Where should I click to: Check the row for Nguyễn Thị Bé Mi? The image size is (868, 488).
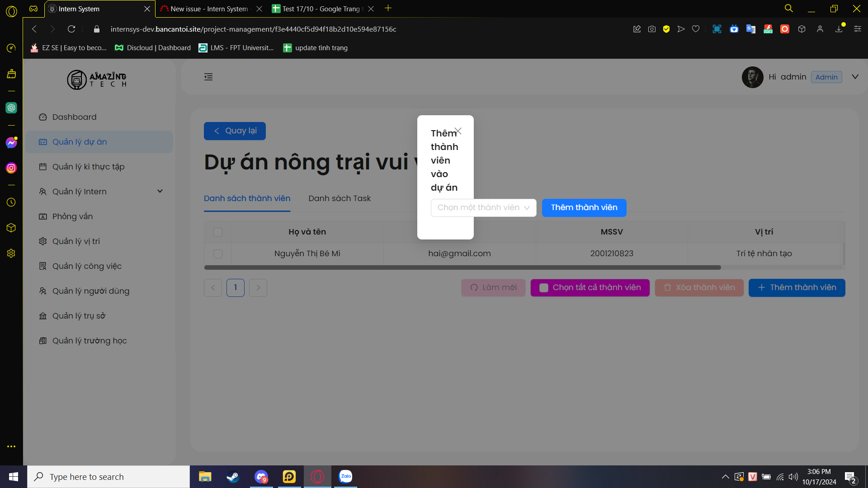point(218,254)
